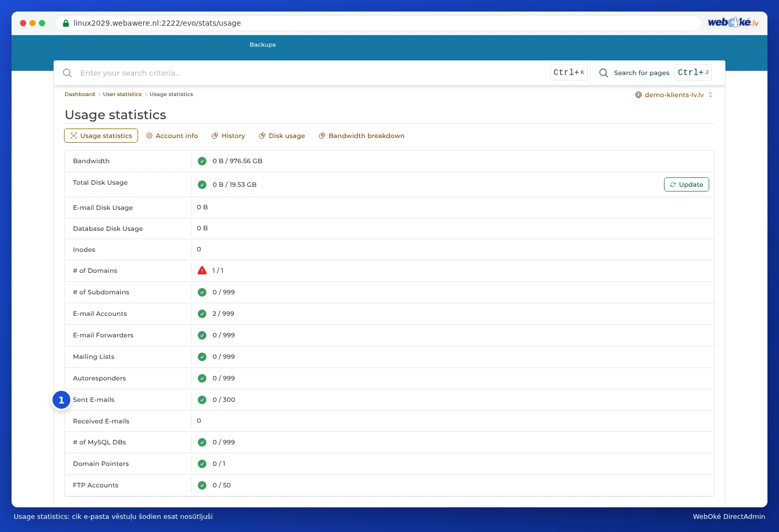Viewport: 779px width, 532px height.
Task: Click the red warning icon for # of Domains
Action: click(202, 271)
